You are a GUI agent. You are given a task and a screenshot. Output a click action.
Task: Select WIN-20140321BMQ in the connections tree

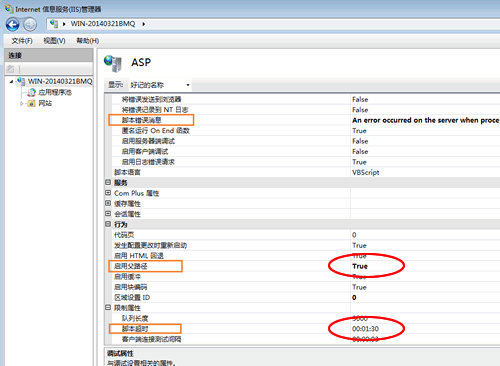click(60, 81)
